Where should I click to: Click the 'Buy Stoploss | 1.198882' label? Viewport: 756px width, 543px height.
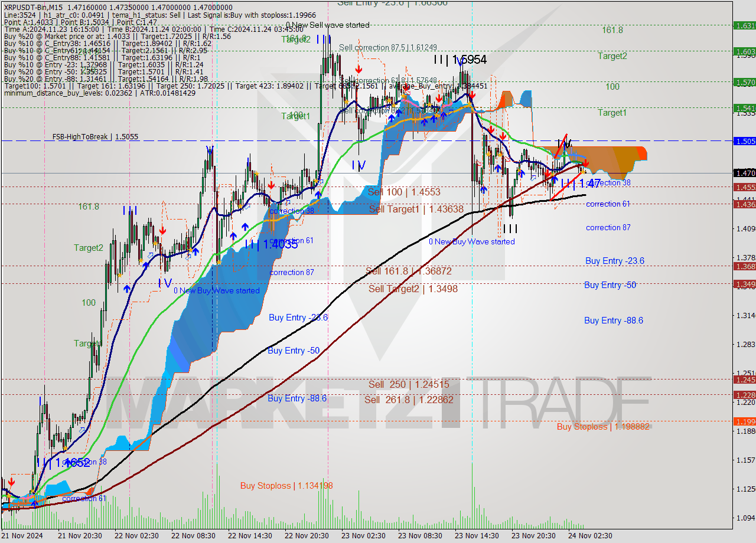pyautogui.click(x=603, y=426)
